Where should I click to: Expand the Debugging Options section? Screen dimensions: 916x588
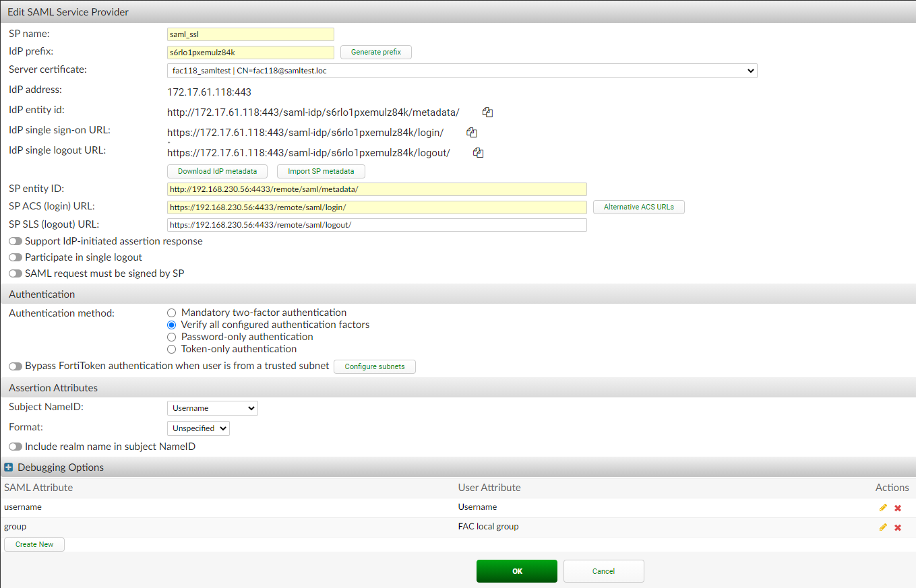click(9, 467)
